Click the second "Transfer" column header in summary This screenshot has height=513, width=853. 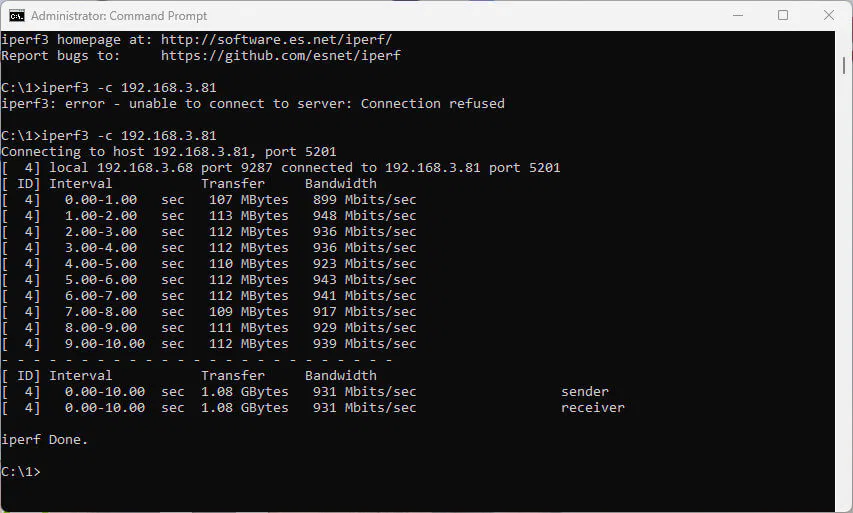tap(232, 376)
